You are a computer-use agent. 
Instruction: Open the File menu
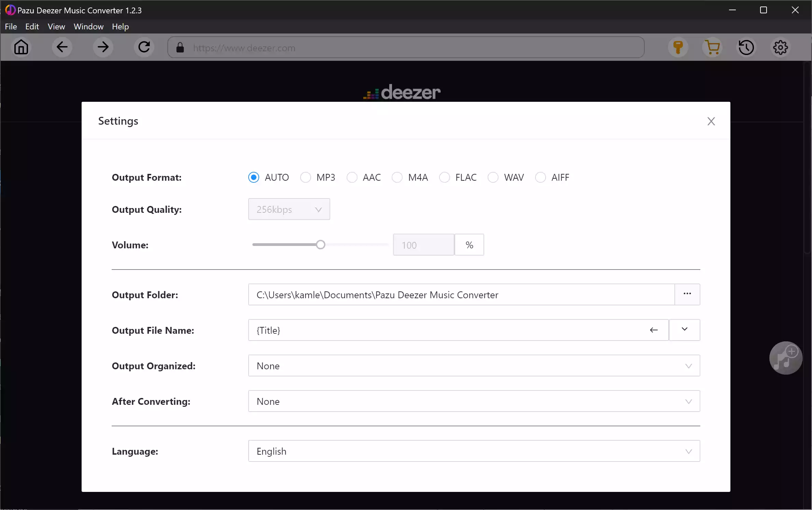pyautogui.click(x=11, y=27)
